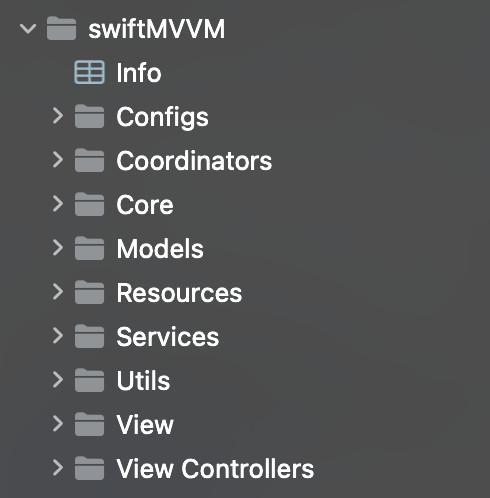
Task: Select the Core folder label
Action: point(145,205)
